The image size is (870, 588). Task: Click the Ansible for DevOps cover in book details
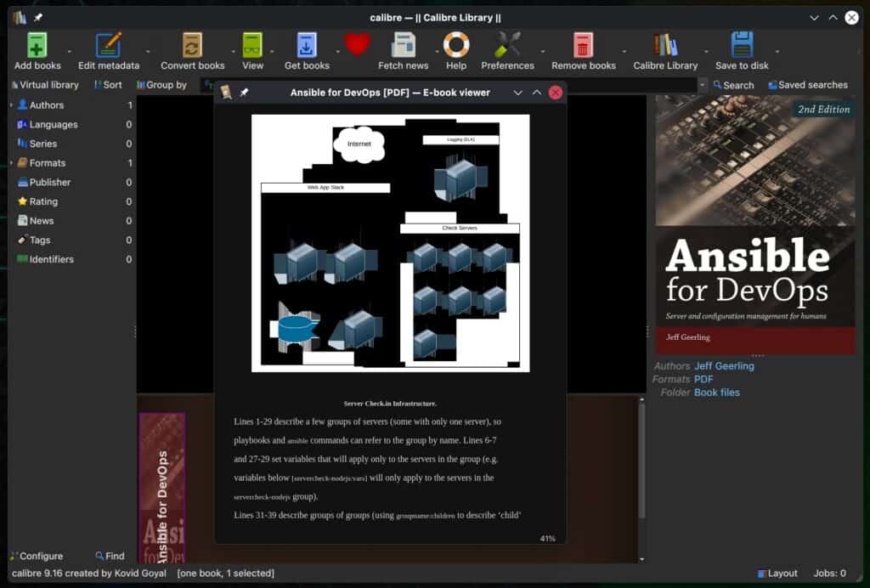tap(755, 224)
